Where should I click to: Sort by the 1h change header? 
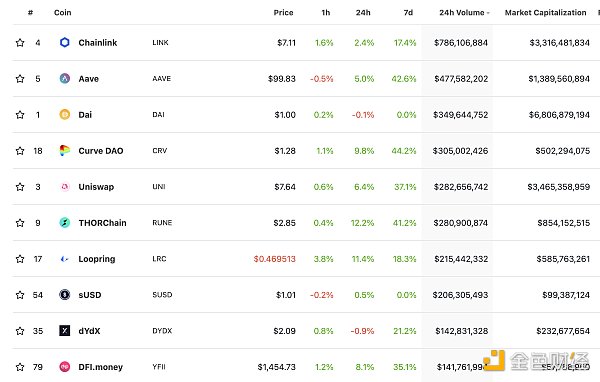(326, 13)
